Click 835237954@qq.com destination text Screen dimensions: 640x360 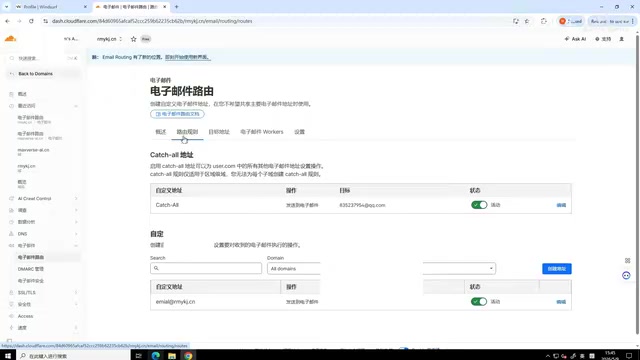(362, 205)
